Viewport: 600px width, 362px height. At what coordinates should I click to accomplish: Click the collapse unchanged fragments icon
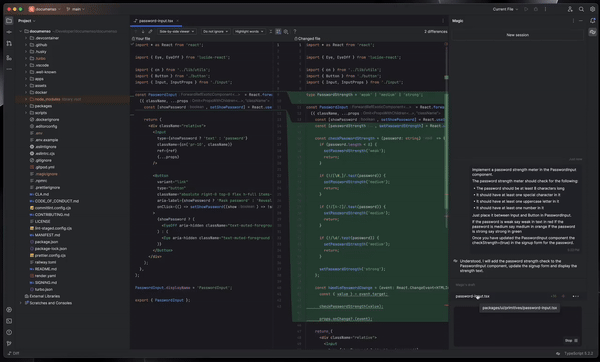point(271,31)
